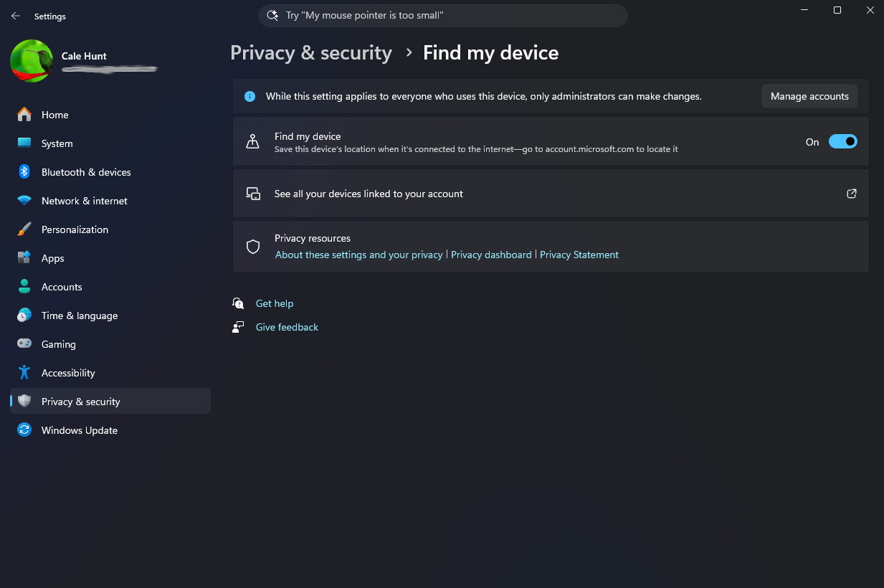Select Network & internet in sidebar
Image resolution: width=884 pixels, height=588 pixels.
pyautogui.click(x=110, y=201)
